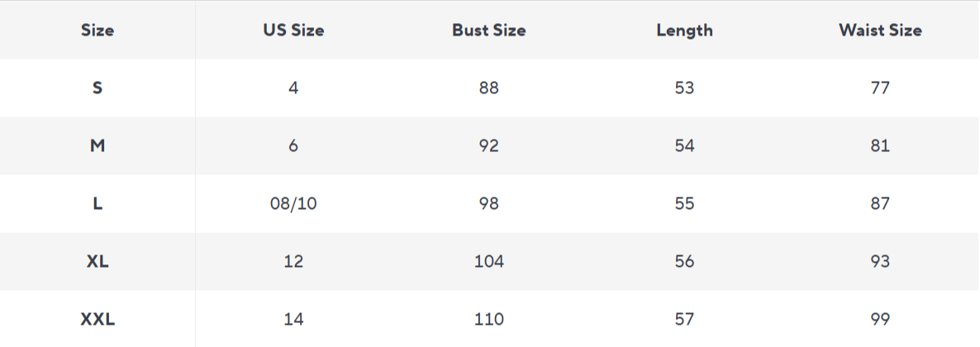The height and width of the screenshot is (347, 980).
Task: Click the Bust Size column header
Action: pos(488,31)
